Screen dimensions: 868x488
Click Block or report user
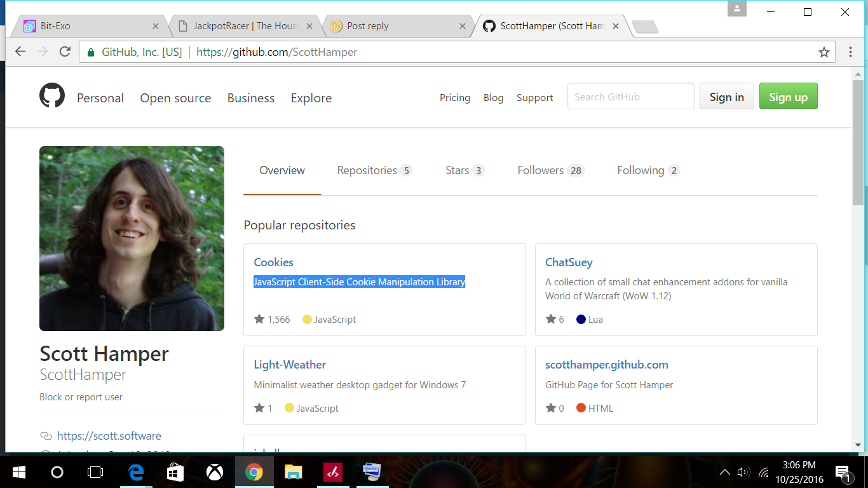click(x=81, y=397)
